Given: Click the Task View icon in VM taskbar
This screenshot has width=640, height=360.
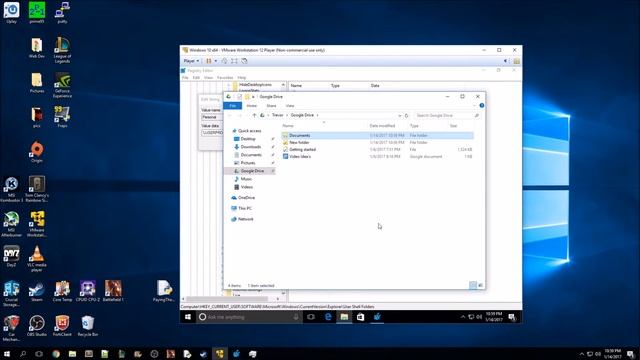Looking at the screenshot, I should [311, 317].
